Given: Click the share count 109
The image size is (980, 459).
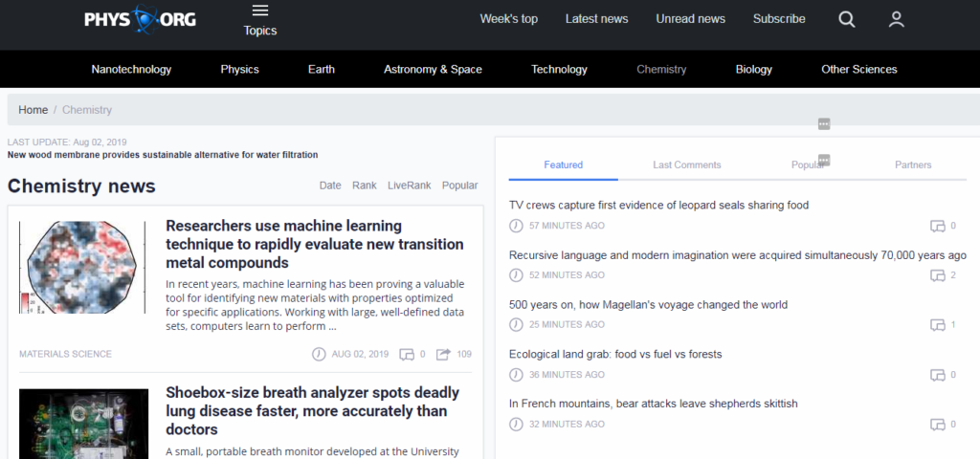Looking at the screenshot, I should click(464, 354).
